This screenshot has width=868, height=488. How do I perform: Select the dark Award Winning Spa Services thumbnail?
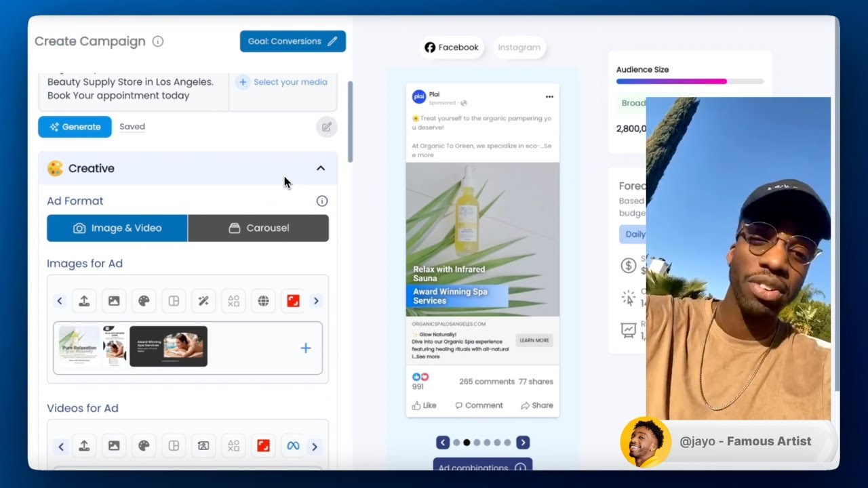pos(168,346)
